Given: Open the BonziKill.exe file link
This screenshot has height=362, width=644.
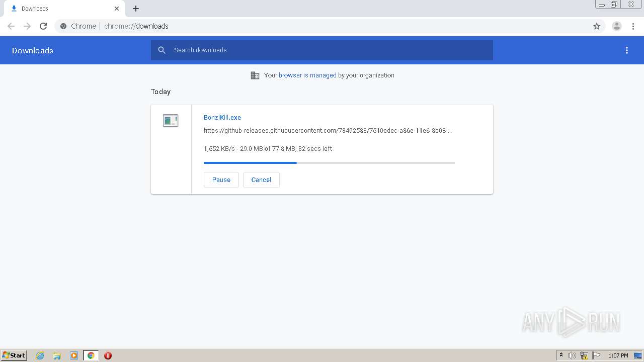Looking at the screenshot, I should tap(222, 118).
